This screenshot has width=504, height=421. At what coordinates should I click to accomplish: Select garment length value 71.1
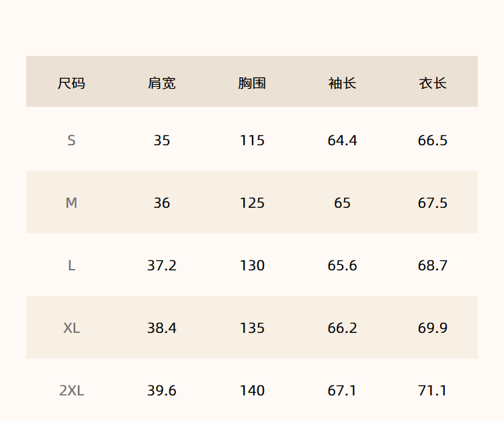[x=433, y=391]
